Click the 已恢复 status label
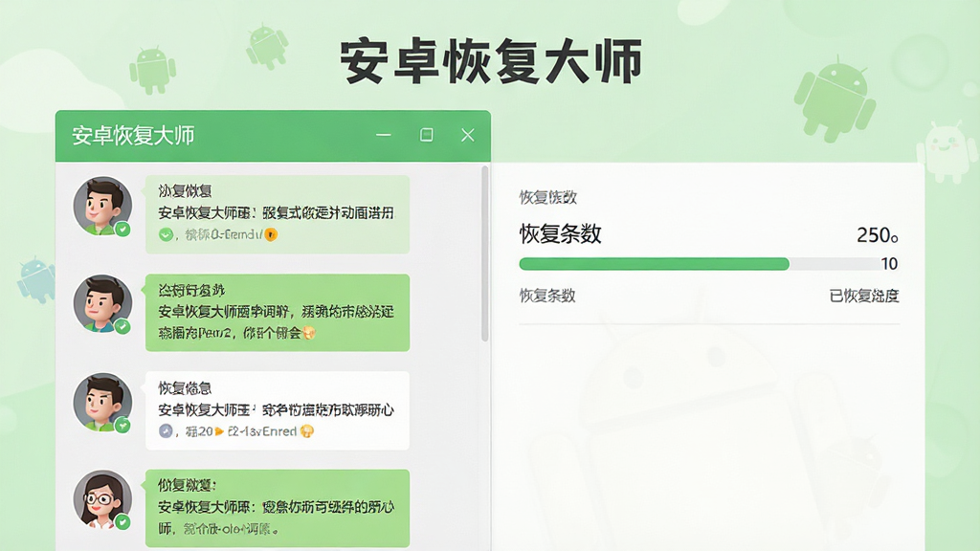The width and height of the screenshot is (980, 551). (x=864, y=297)
